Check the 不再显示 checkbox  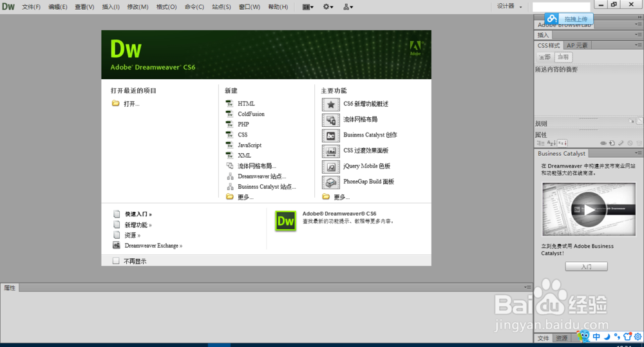point(116,261)
